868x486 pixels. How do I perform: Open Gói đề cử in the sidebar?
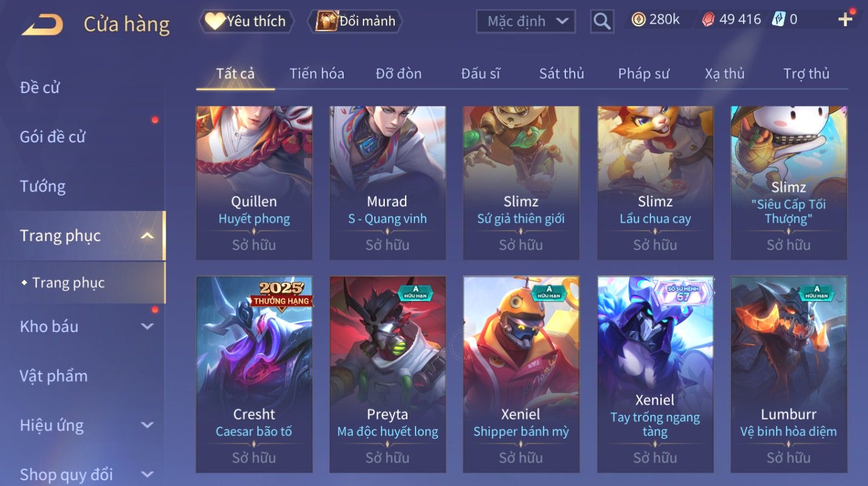point(53,137)
